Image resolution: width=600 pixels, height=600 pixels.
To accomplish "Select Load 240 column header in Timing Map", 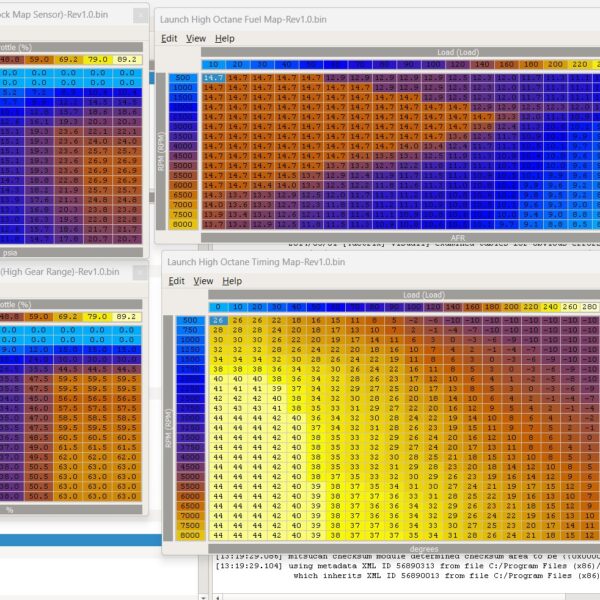I will 551,307.
